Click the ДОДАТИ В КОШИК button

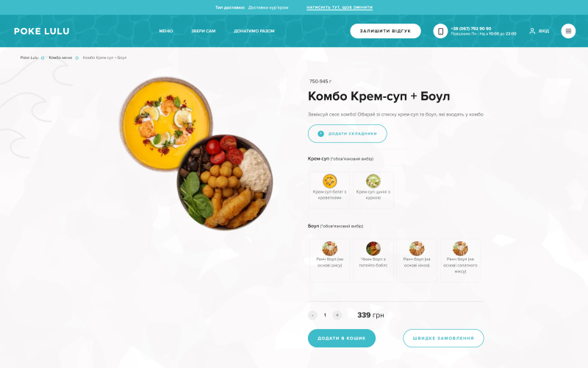(x=342, y=338)
